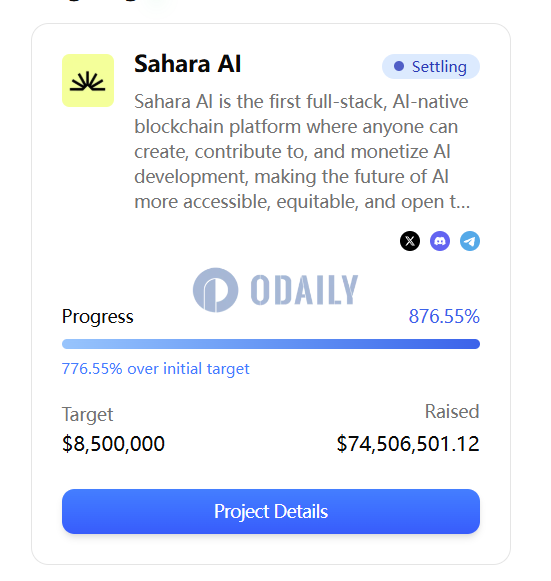
Task: Click the $8,500,000 target amount
Action: pos(113,444)
